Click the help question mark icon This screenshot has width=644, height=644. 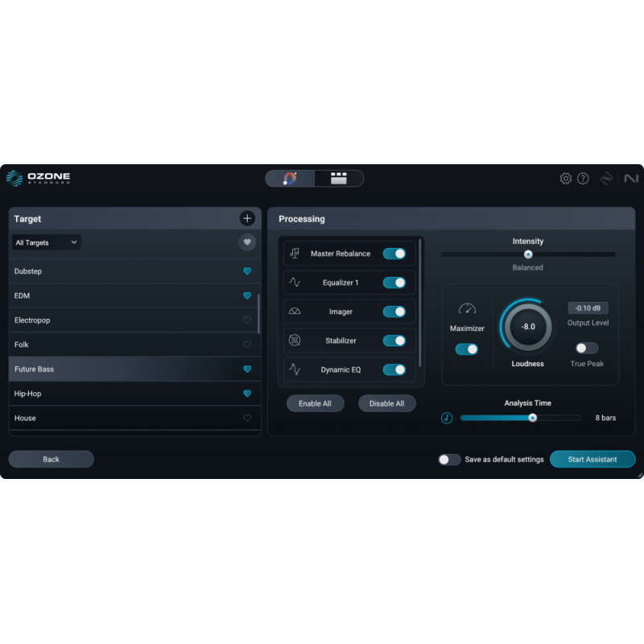[x=584, y=178]
